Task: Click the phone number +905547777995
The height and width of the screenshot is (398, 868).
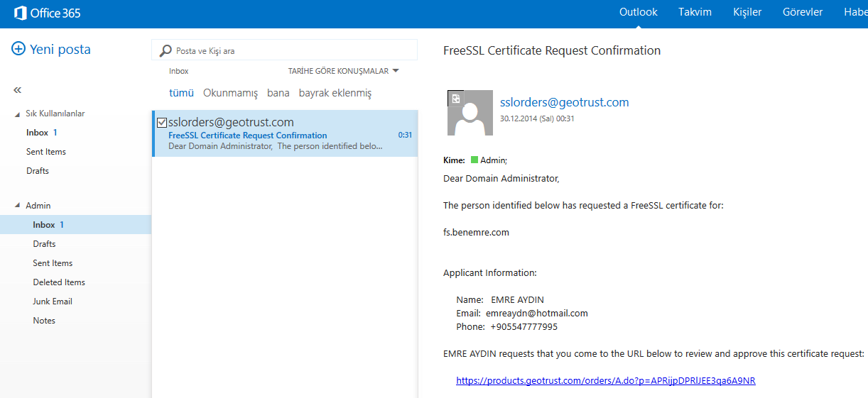Action: point(524,326)
